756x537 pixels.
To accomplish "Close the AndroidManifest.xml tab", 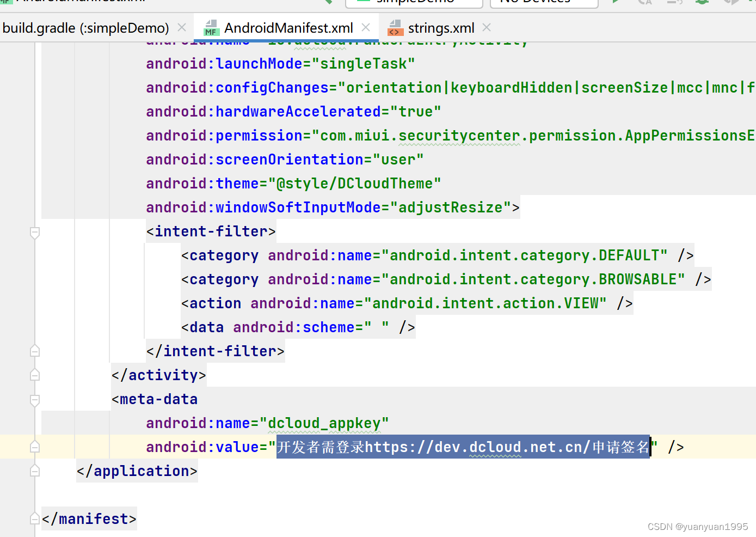I will pyautogui.click(x=366, y=27).
